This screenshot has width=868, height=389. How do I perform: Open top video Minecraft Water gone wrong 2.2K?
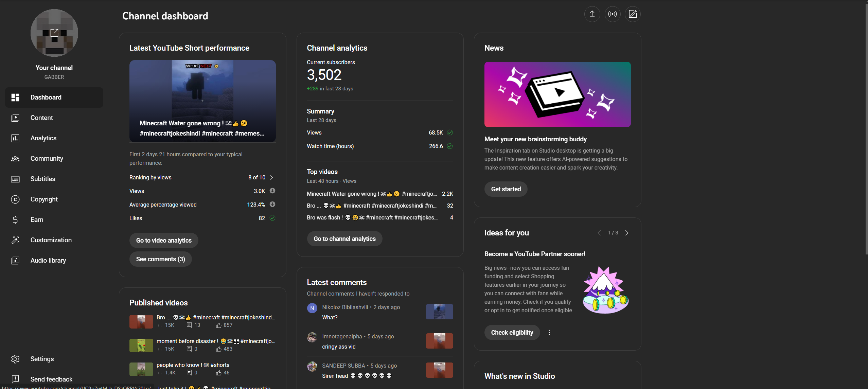pyautogui.click(x=380, y=194)
